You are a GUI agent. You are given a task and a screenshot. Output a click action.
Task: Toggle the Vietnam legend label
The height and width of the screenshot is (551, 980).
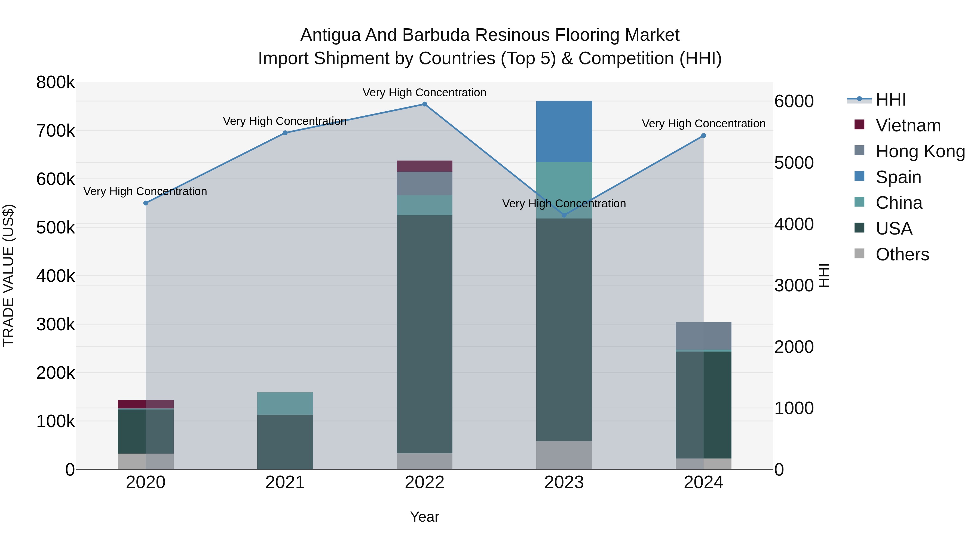coord(908,125)
